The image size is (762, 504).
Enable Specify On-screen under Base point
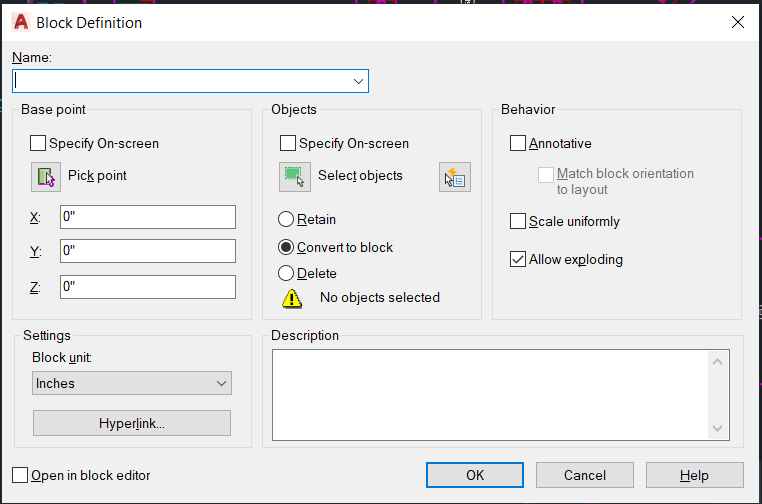click(x=38, y=143)
